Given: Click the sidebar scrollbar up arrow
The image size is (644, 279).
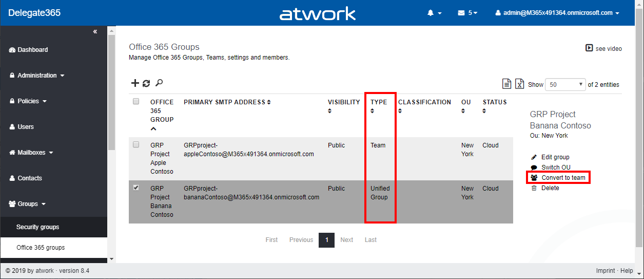Looking at the screenshot, I should click(x=111, y=30).
